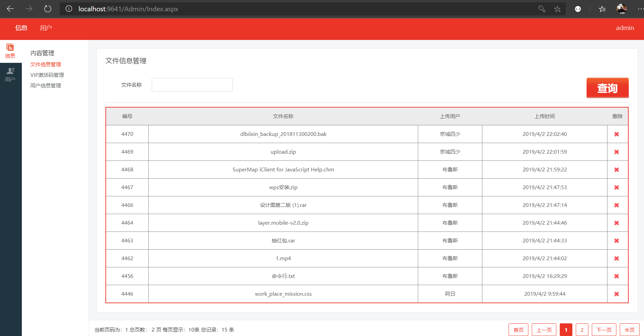Click upload time 2019/4/2 16:29:29
Image resolution: width=644 pixels, height=336 pixels.
pyautogui.click(x=545, y=276)
